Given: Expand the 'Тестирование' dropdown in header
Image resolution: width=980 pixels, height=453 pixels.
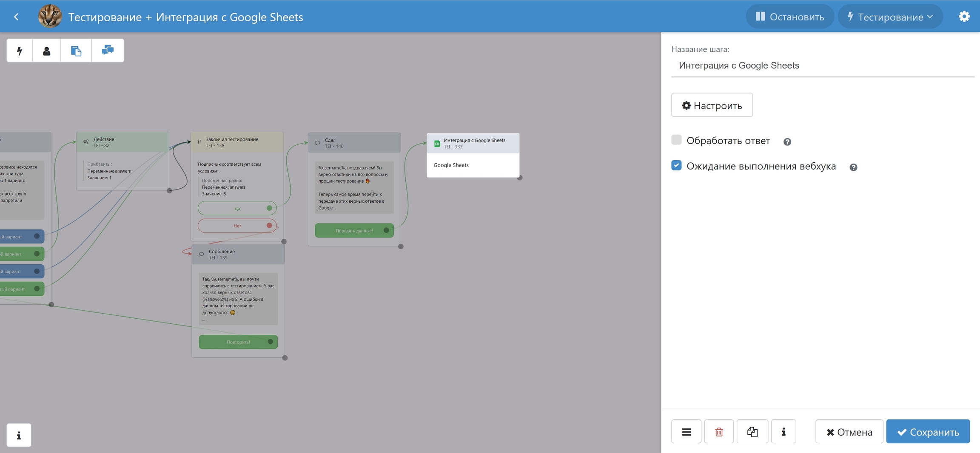Looking at the screenshot, I should 890,17.
